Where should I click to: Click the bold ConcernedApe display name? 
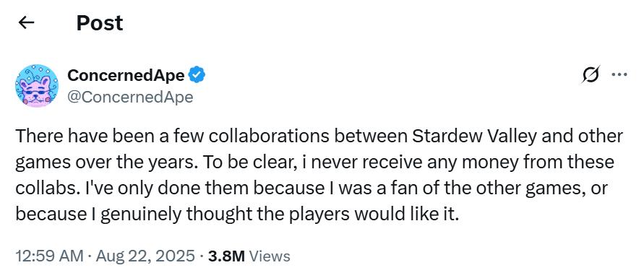tap(126, 75)
